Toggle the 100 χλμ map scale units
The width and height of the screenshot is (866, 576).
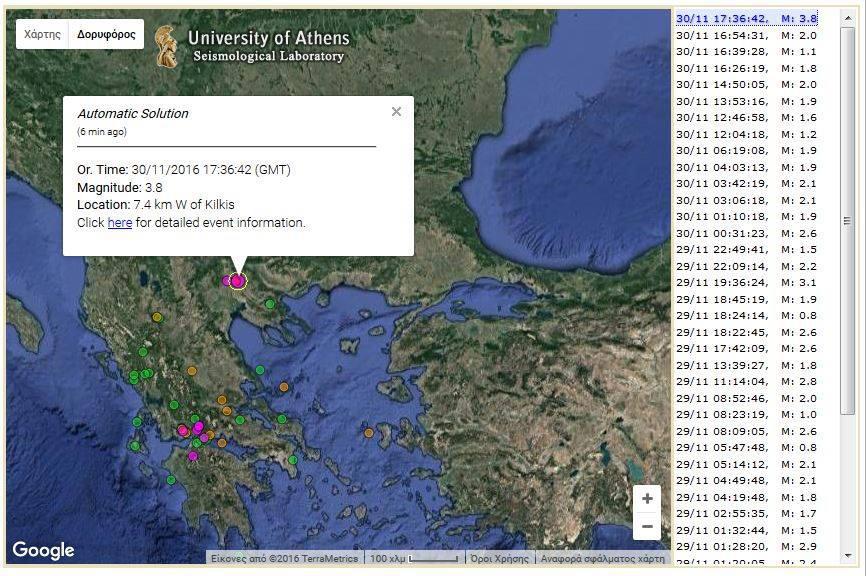[x=413, y=559]
